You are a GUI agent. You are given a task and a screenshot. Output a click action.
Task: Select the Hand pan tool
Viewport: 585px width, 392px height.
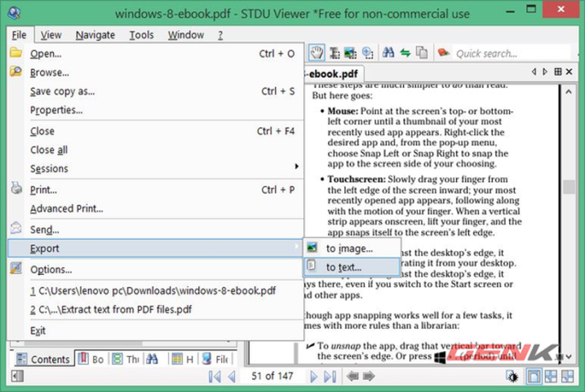pos(317,53)
